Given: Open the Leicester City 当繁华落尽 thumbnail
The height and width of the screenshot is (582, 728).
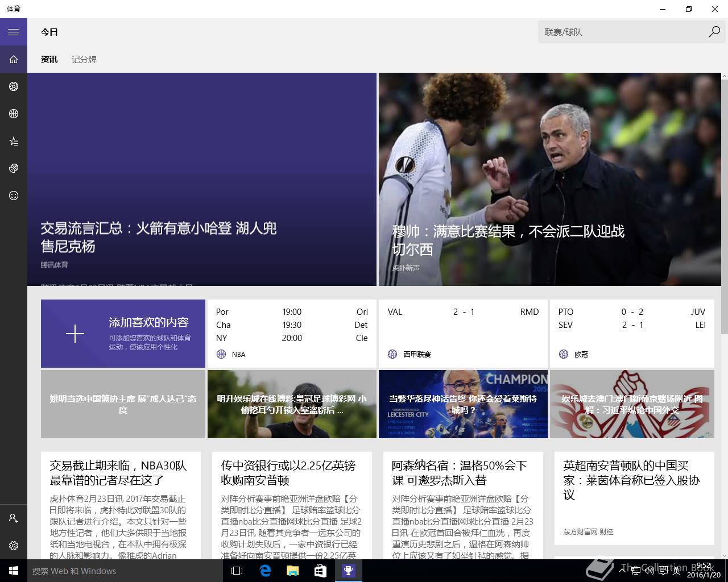Looking at the screenshot, I should tap(463, 404).
